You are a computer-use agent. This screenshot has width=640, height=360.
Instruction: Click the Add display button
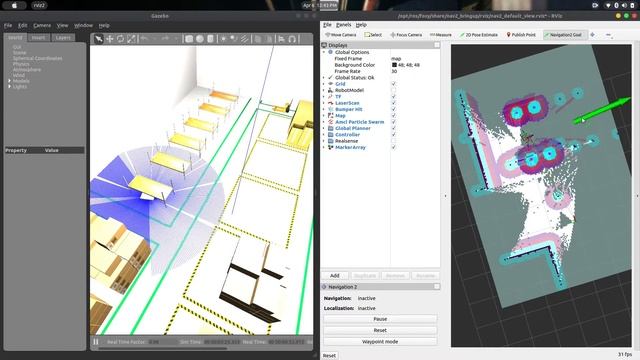click(335, 276)
